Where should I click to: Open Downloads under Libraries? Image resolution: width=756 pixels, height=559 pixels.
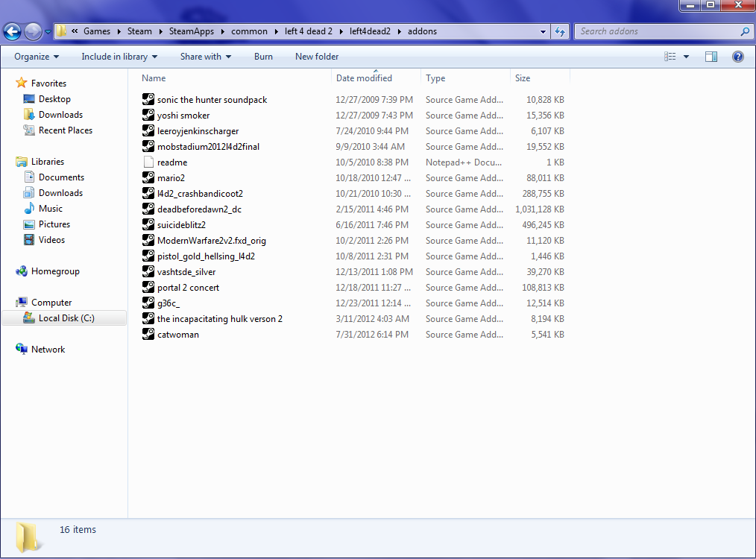(x=60, y=193)
